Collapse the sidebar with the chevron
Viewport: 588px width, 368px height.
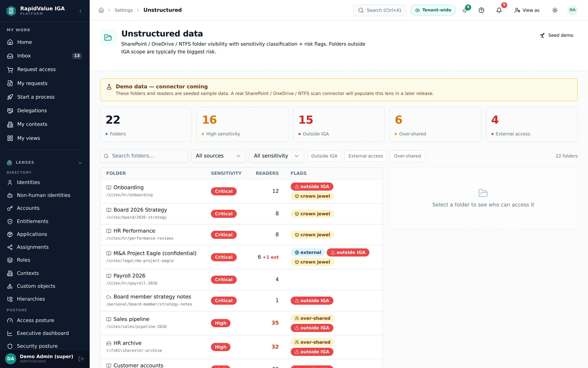pos(80,11)
